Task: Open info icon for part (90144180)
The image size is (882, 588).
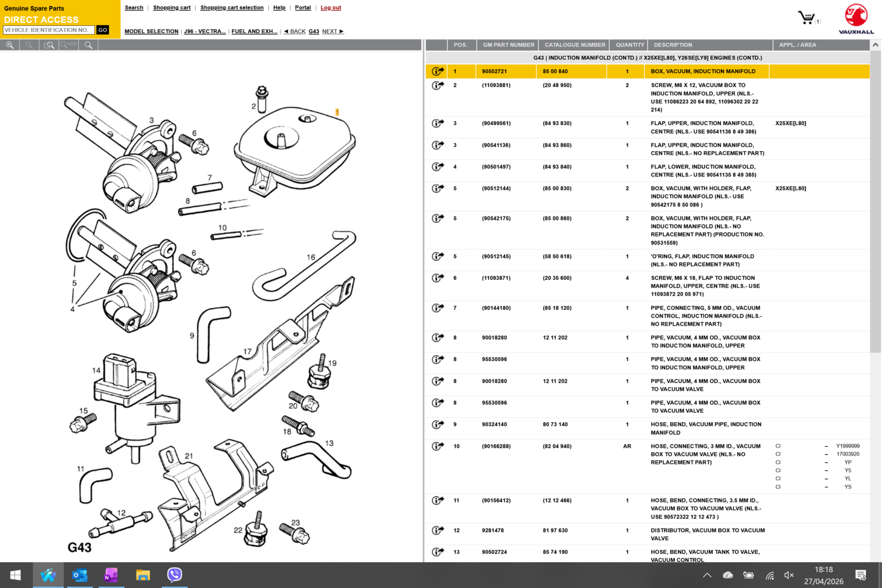Action: 437,308
